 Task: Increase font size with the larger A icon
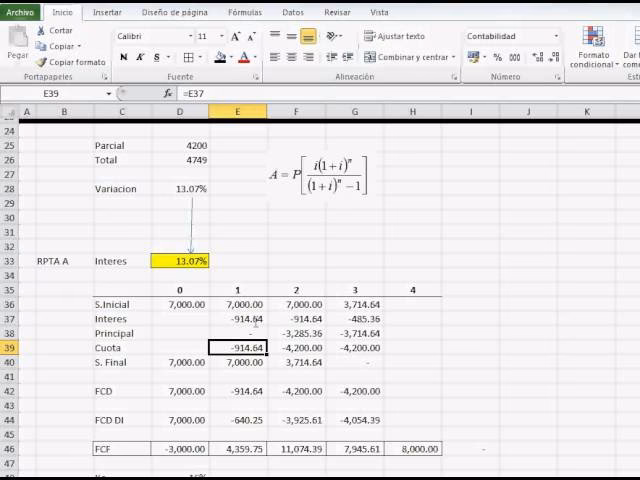coord(236,36)
